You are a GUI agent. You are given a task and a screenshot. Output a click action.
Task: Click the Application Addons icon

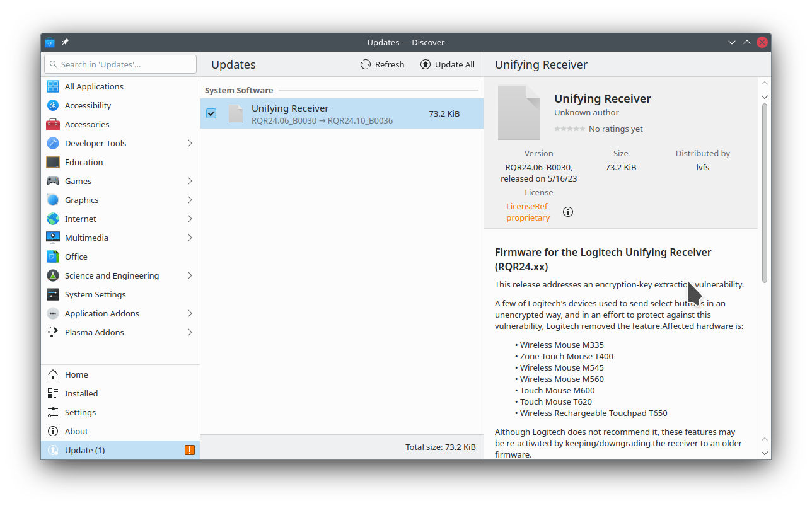coord(53,313)
